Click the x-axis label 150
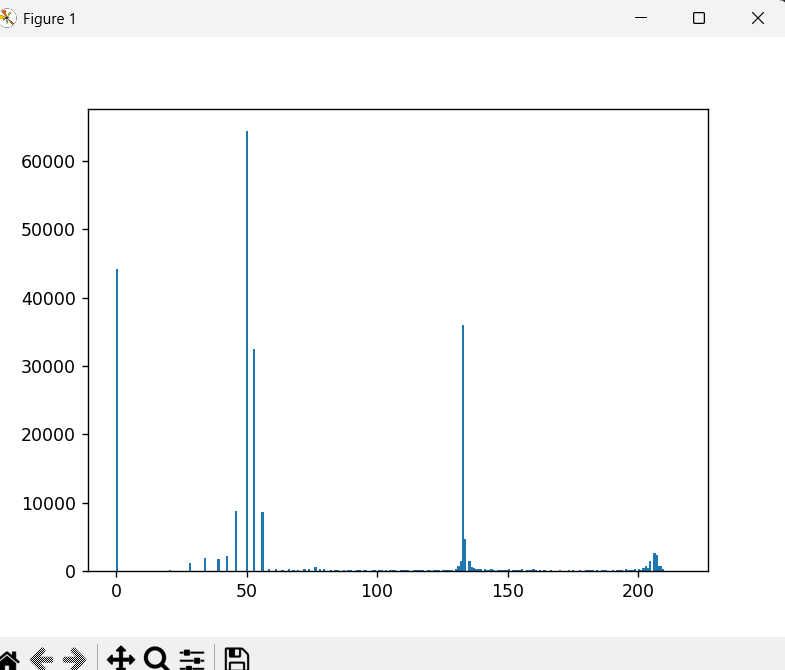The height and width of the screenshot is (670, 785). 508,591
